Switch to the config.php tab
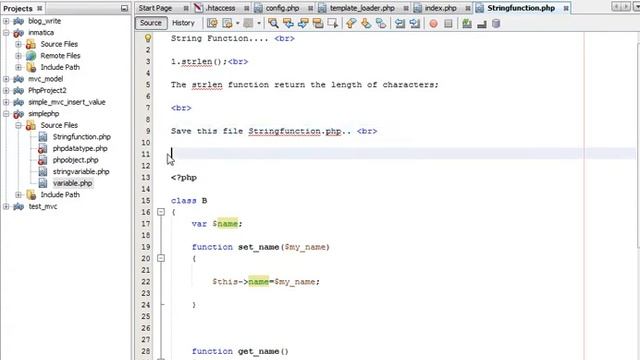640x360 pixels. [x=282, y=8]
